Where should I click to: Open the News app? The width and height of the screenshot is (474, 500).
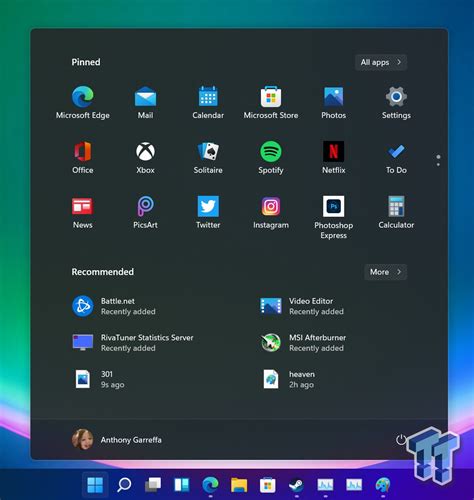tap(83, 212)
